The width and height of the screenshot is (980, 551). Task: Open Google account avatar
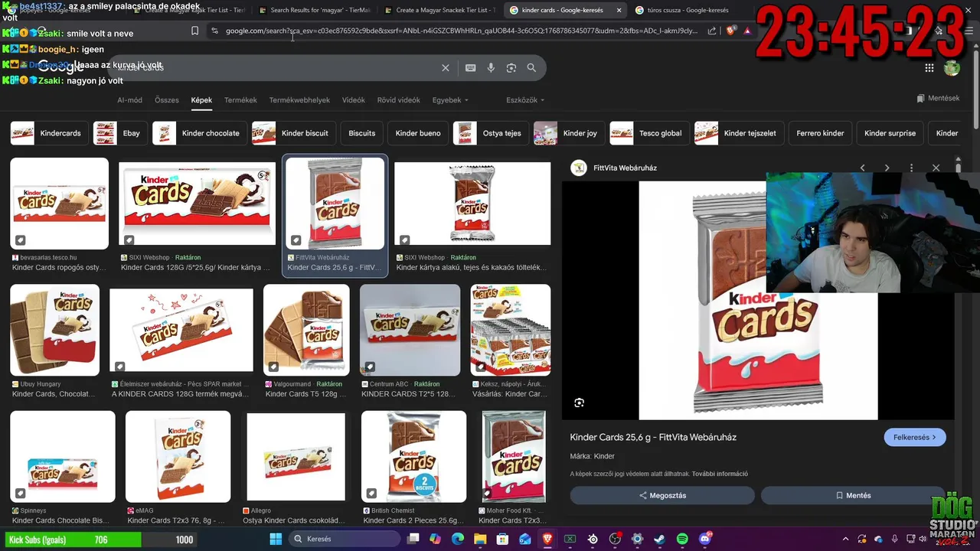tap(952, 67)
